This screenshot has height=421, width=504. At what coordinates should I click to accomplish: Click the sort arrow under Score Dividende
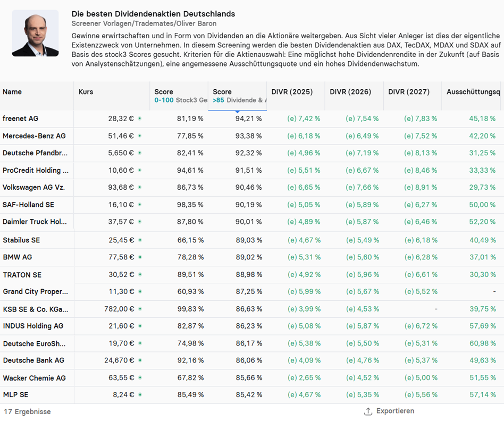(237, 112)
